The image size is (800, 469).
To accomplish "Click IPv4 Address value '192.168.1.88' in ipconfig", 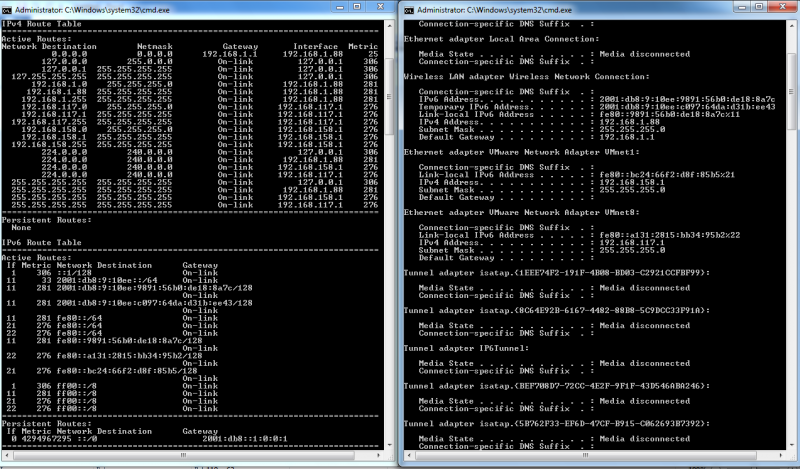I will point(630,122).
